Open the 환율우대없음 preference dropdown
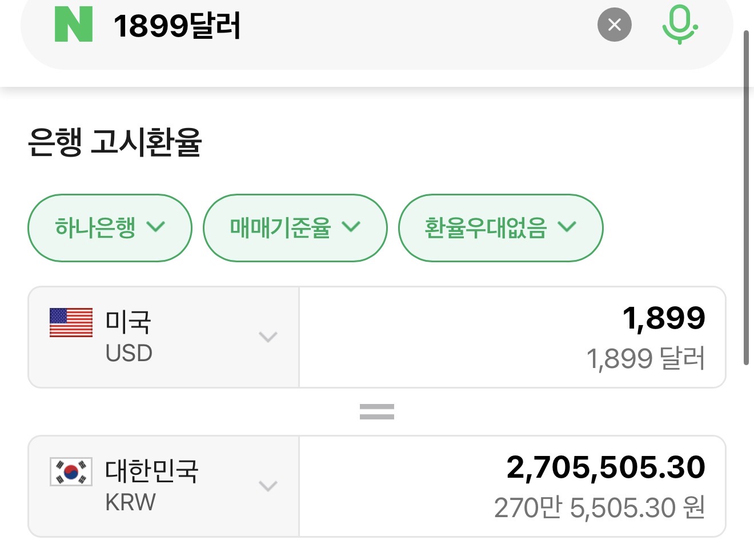 [x=500, y=228]
